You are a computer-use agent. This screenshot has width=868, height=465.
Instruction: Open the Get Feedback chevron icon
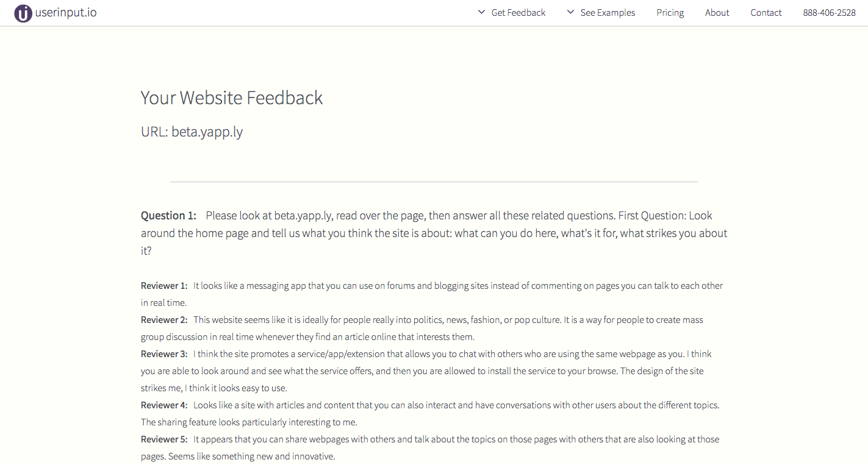480,12
